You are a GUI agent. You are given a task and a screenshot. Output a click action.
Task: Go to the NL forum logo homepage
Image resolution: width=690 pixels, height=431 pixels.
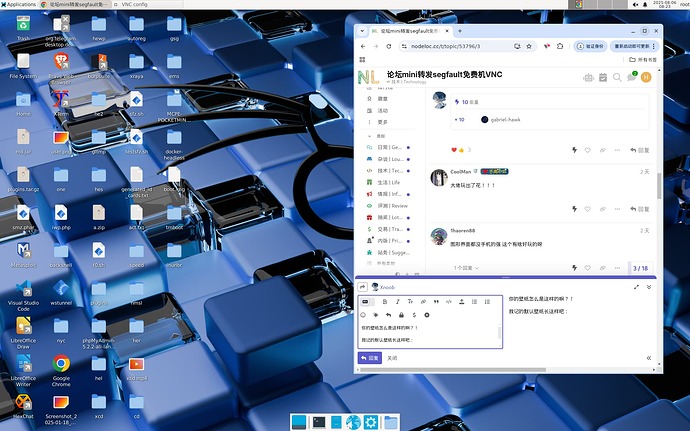[368, 77]
